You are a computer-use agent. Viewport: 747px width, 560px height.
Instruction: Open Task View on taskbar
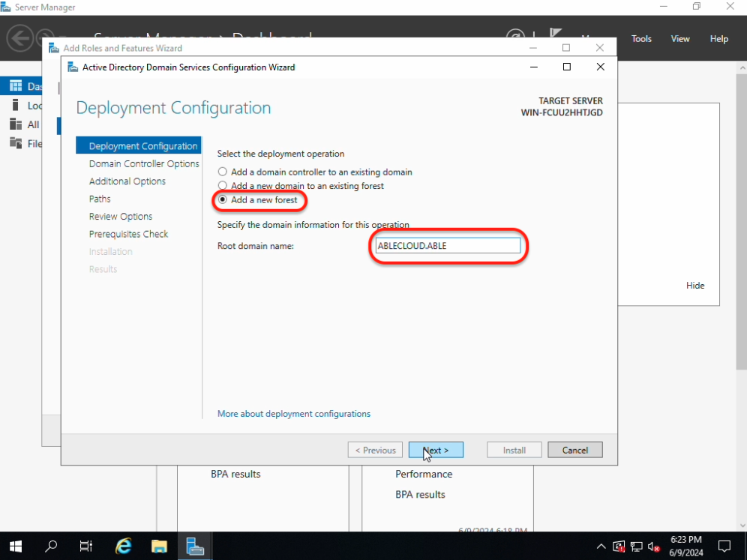click(x=86, y=547)
